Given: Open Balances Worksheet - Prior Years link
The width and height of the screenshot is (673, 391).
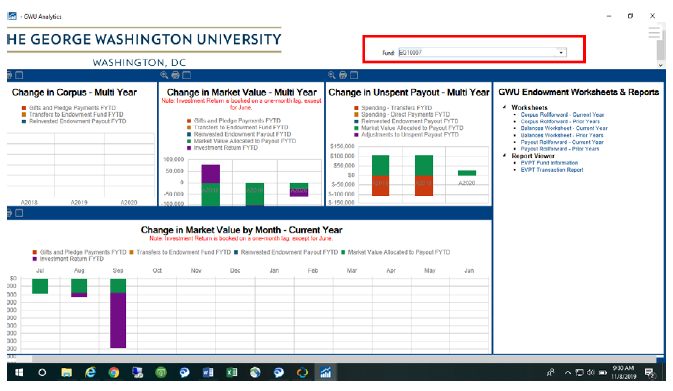Looking at the screenshot, I should click(562, 135).
